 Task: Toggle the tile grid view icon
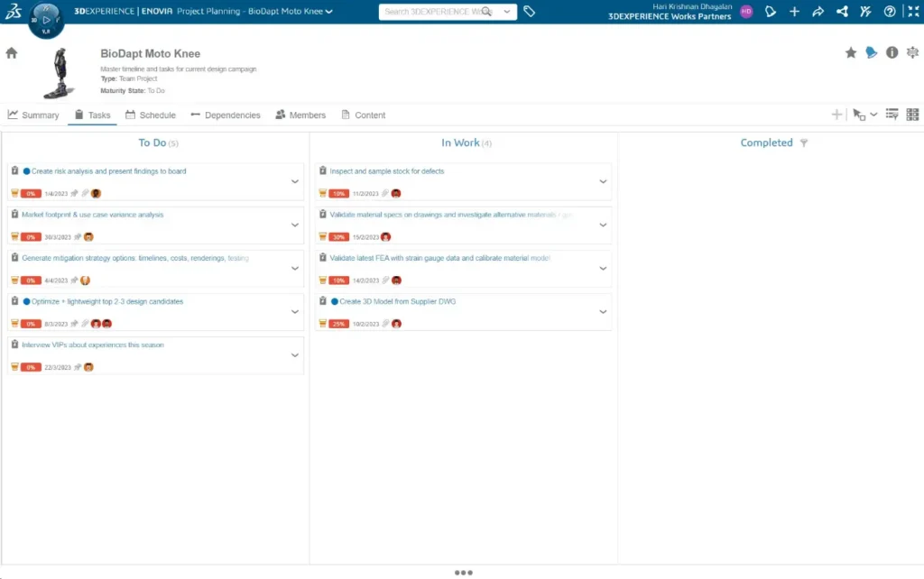click(912, 115)
